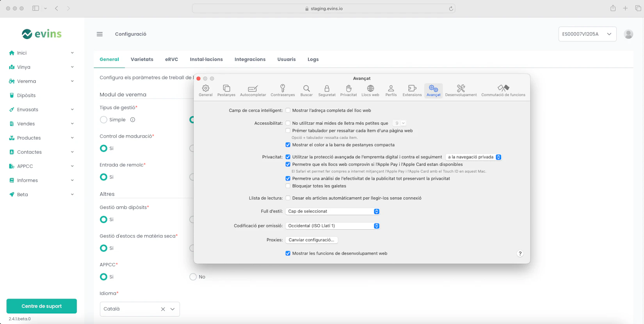Open the Full d'estil dropdown
This screenshot has height=324, width=644.
pyautogui.click(x=333, y=211)
